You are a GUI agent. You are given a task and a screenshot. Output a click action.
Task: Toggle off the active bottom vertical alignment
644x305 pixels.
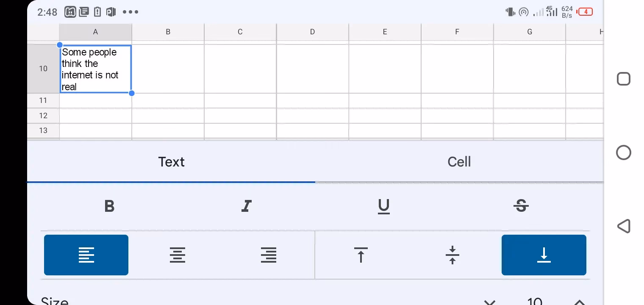pos(544,255)
